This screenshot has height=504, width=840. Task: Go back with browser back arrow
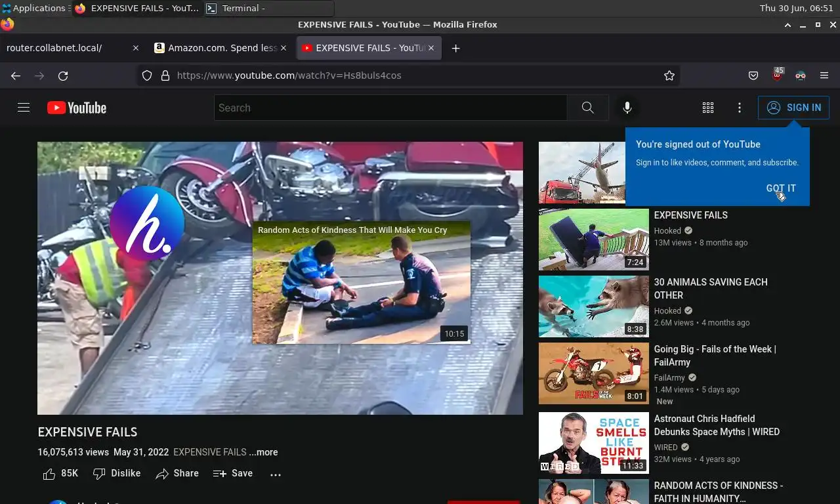[x=16, y=75]
